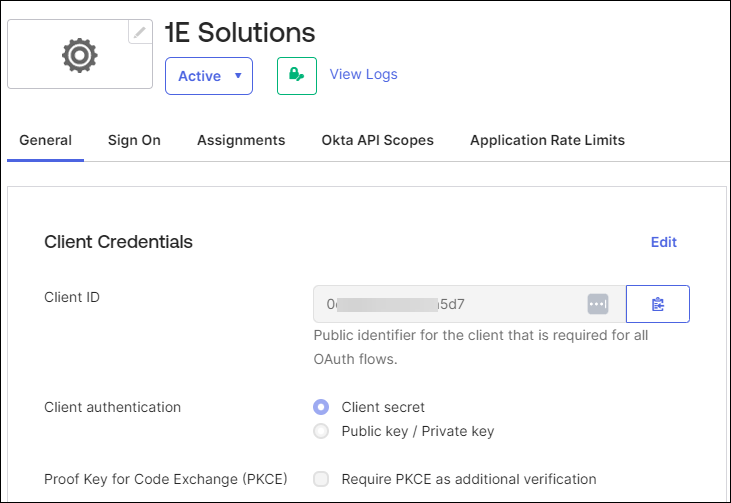Screen dimensions: 731x503
Task: Switch to the General tab
Action: pos(45,140)
